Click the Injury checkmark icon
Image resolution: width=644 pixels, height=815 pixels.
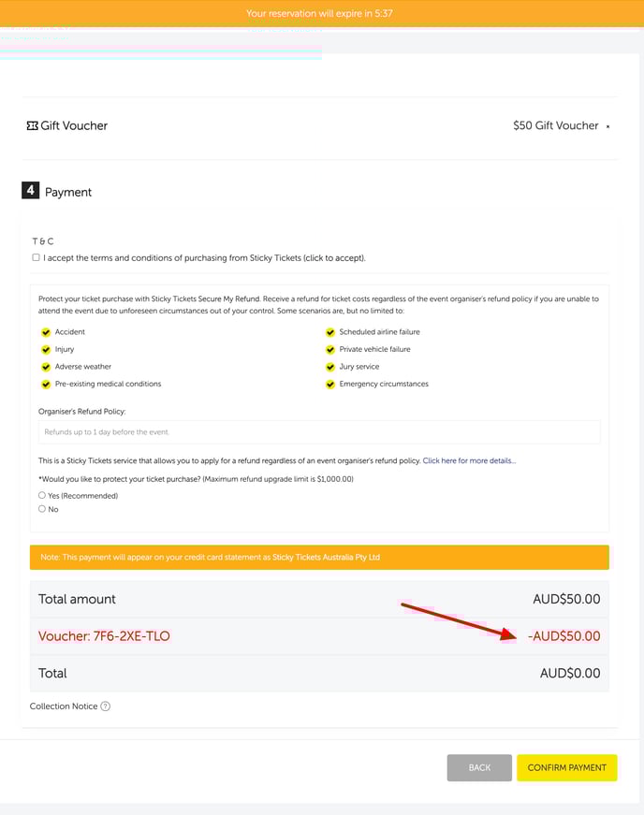coord(46,349)
